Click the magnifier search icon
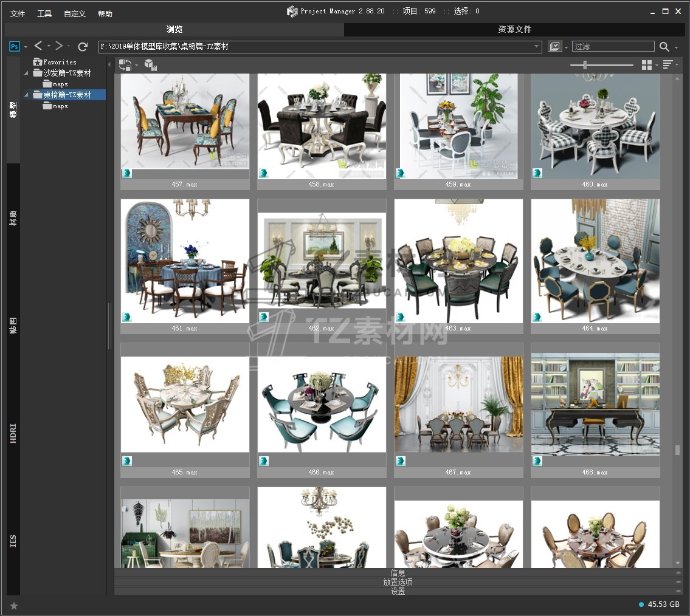The height and width of the screenshot is (616, 690). tap(664, 47)
